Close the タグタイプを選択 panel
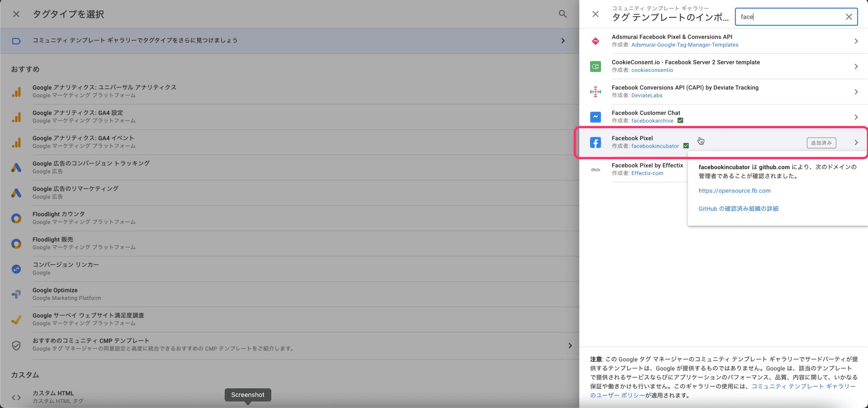This screenshot has width=868, height=408. 16,14
